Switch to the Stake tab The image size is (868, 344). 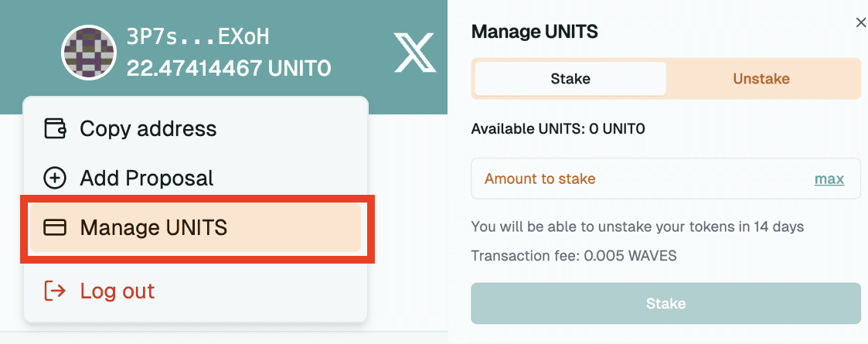pos(570,79)
